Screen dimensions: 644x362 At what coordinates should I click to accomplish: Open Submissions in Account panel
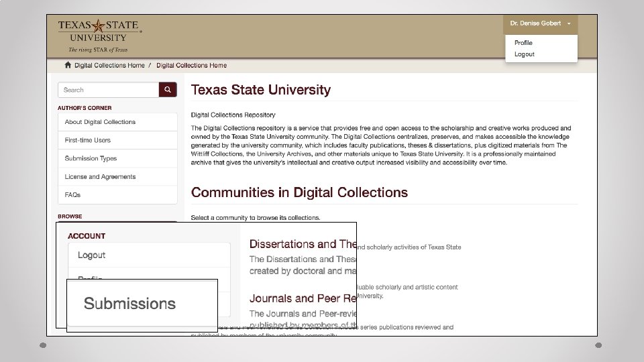pyautogui.click(x=142, y=304)
